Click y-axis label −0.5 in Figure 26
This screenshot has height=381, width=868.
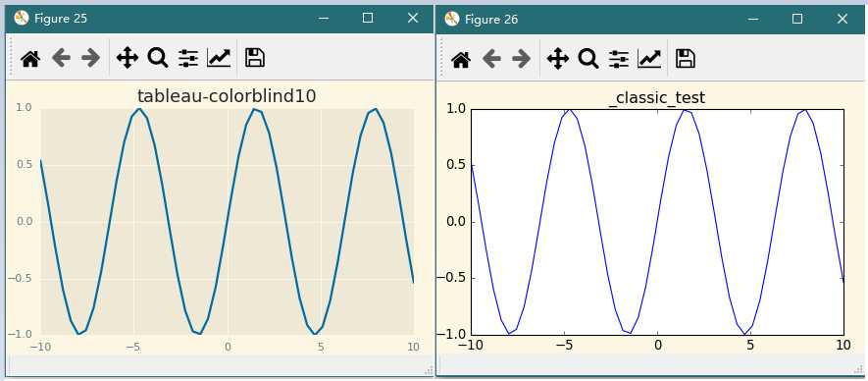[x=452, y=278]
